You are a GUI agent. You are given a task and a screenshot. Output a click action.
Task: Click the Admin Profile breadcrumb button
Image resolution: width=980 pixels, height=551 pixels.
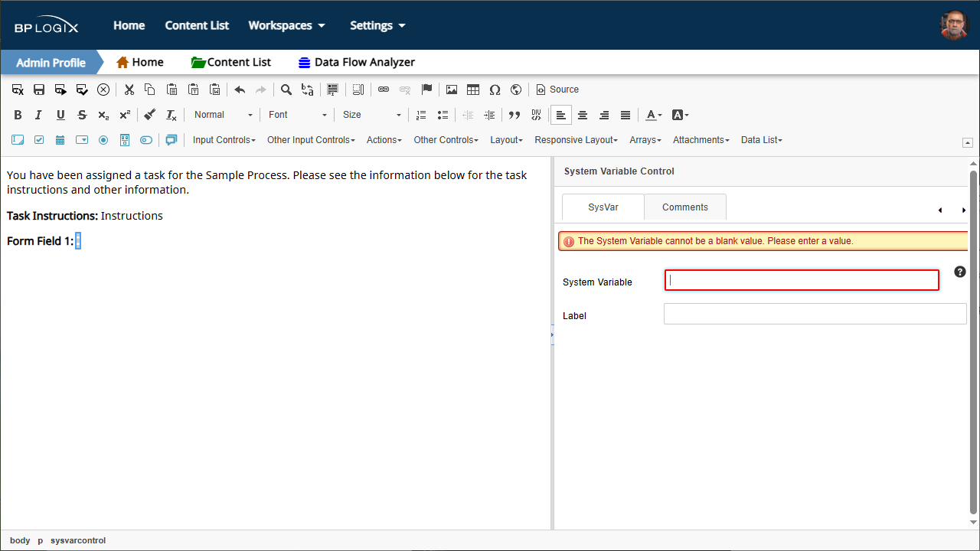pos(51,63)
